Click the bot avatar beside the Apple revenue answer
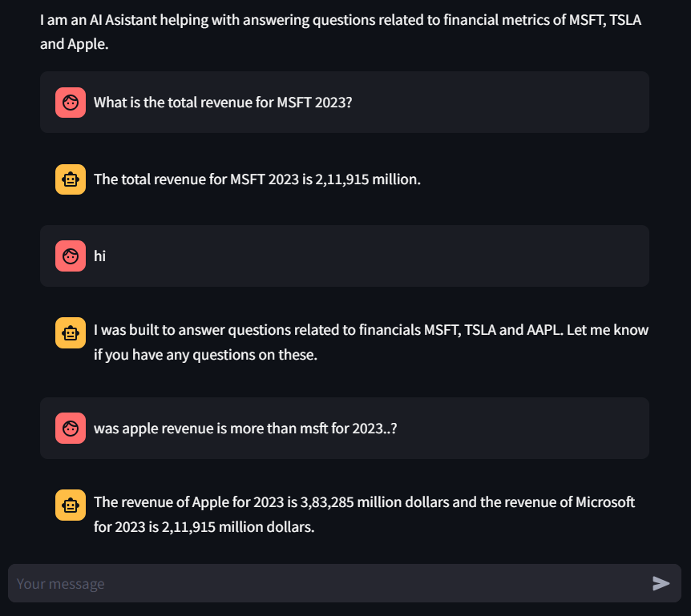691x616 pixels. tap(71, 505)
